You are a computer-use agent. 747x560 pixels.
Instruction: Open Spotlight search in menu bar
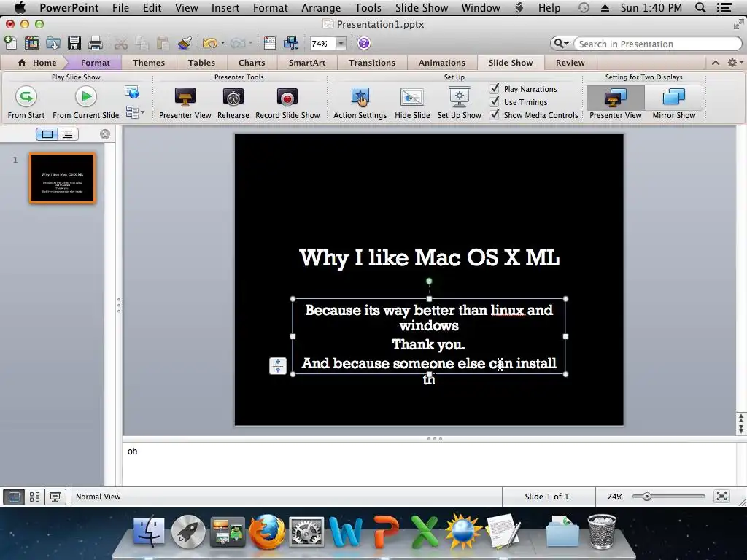(x=700, y=7)
